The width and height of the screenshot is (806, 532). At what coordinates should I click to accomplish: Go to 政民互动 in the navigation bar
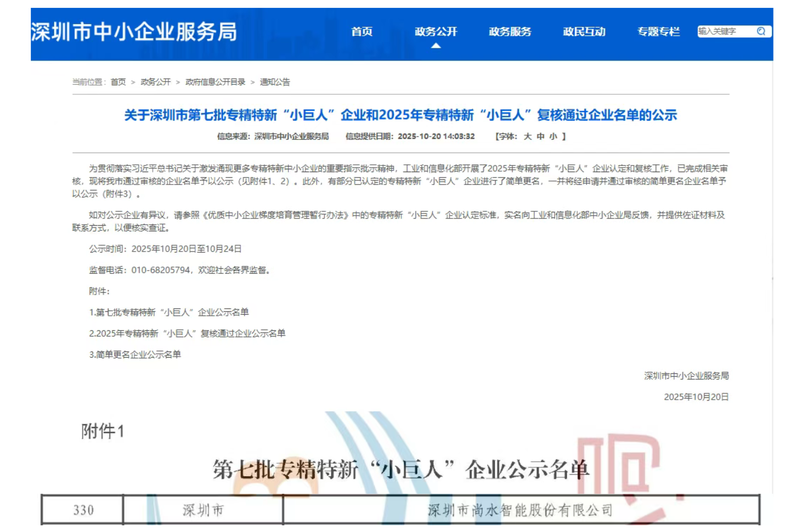pos(584,32)
